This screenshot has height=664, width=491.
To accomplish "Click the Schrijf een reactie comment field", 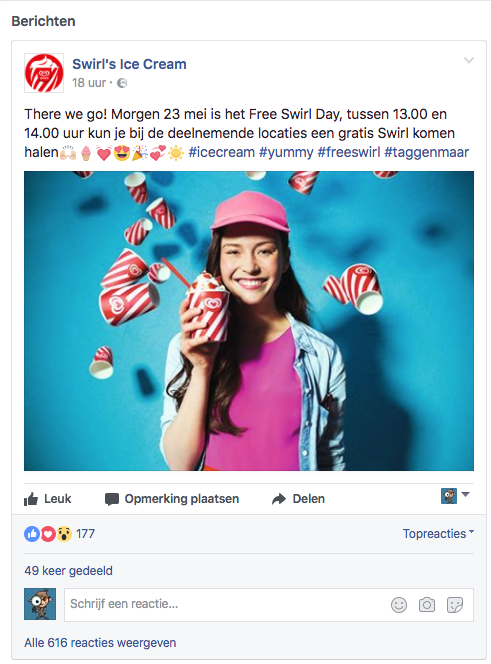I will [269, 605].
